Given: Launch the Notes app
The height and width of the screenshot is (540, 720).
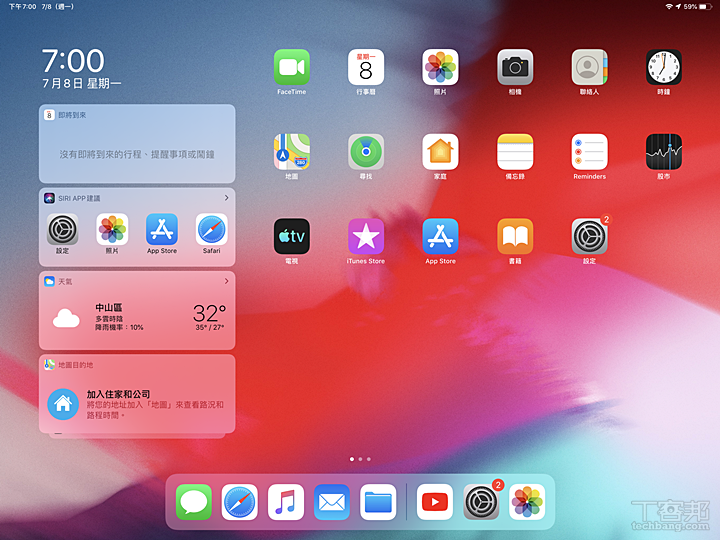Looking at the screenshot, I should coord(515,152).
